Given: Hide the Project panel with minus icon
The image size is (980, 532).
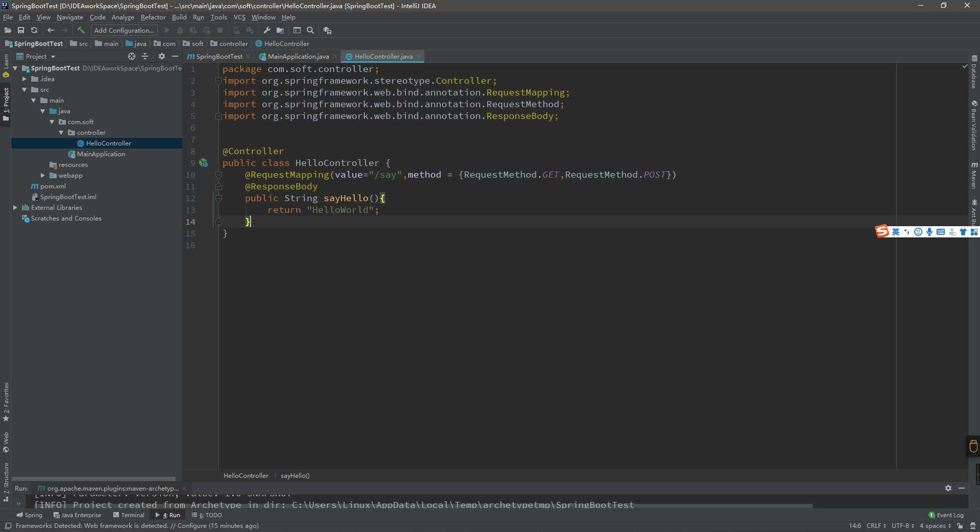Looking at the screenshot, I should click(175, 56).
